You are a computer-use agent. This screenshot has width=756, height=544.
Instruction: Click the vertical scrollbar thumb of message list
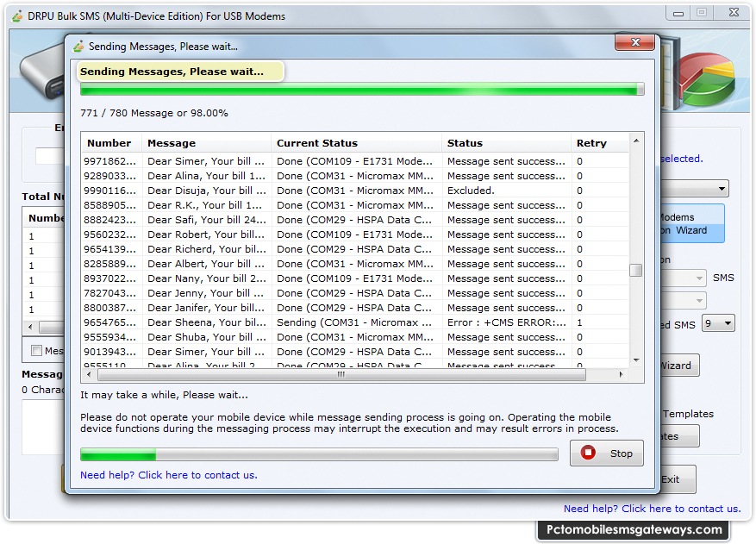pyautogui.click(x=636, y=270)
